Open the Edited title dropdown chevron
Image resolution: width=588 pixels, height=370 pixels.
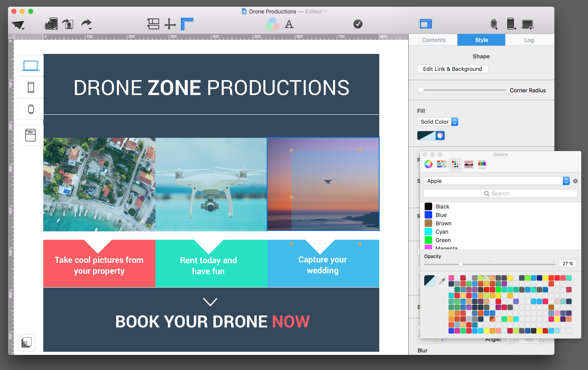[325, 12]
